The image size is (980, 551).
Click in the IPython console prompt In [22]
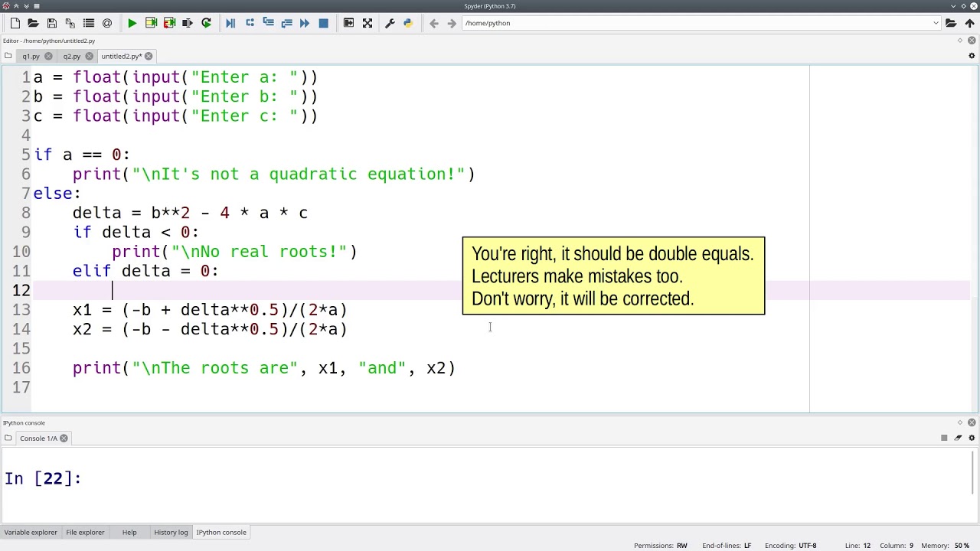43,478
